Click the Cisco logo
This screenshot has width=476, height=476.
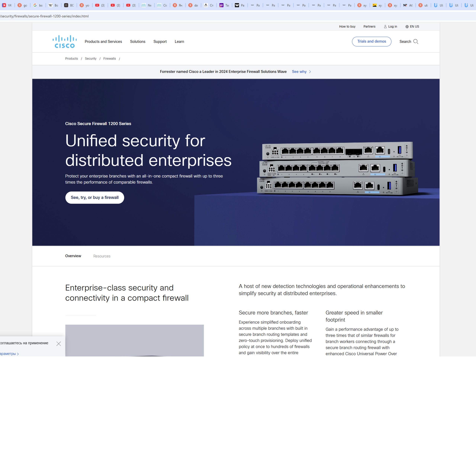tap(65, 42)
